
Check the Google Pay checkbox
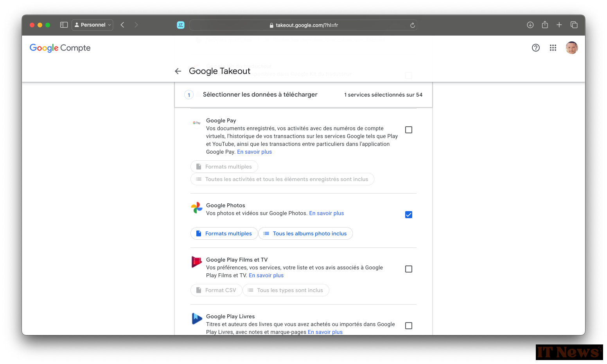tap(409, 130)
